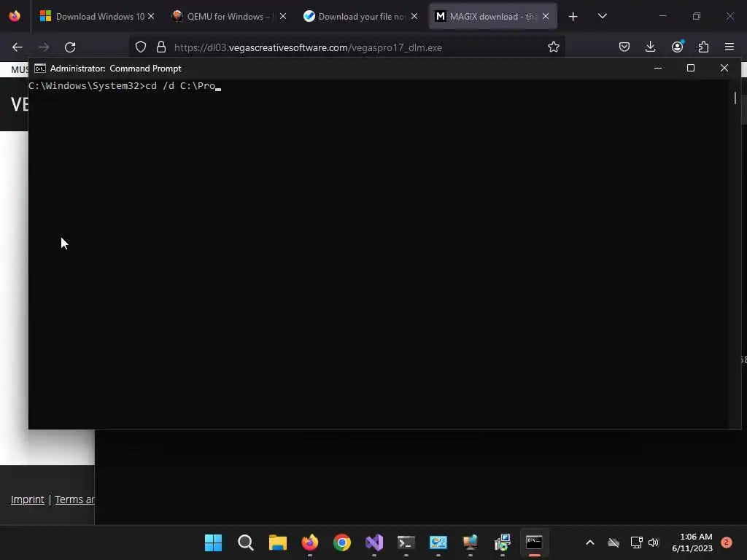Open the Firefox account menu
747x560 pixels.
coord(677,47)
